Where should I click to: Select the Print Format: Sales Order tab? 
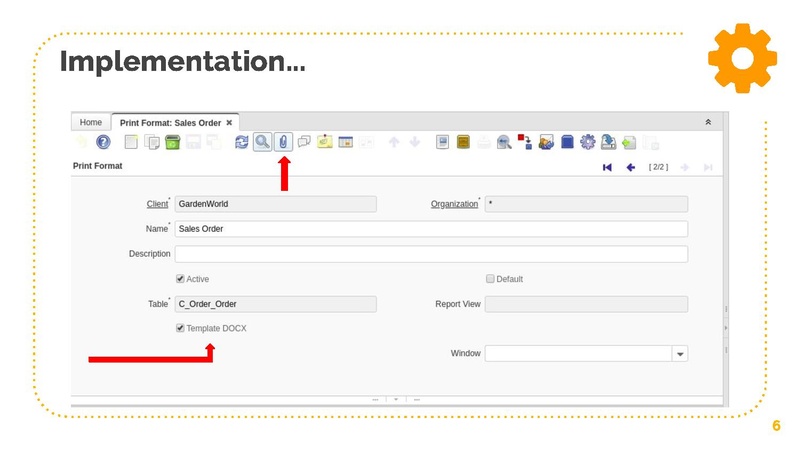170,122
